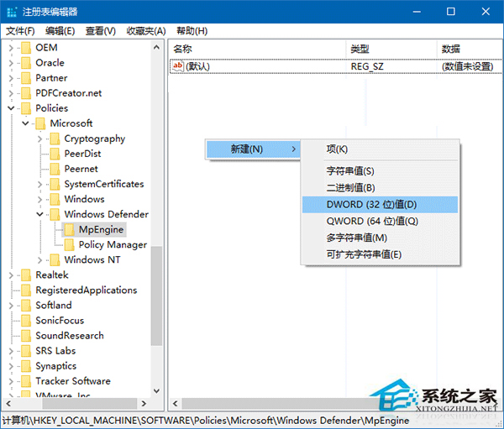Expand the Realtek tree node
The height and width of the screenshot is (429, 504).
coord(11,275)
